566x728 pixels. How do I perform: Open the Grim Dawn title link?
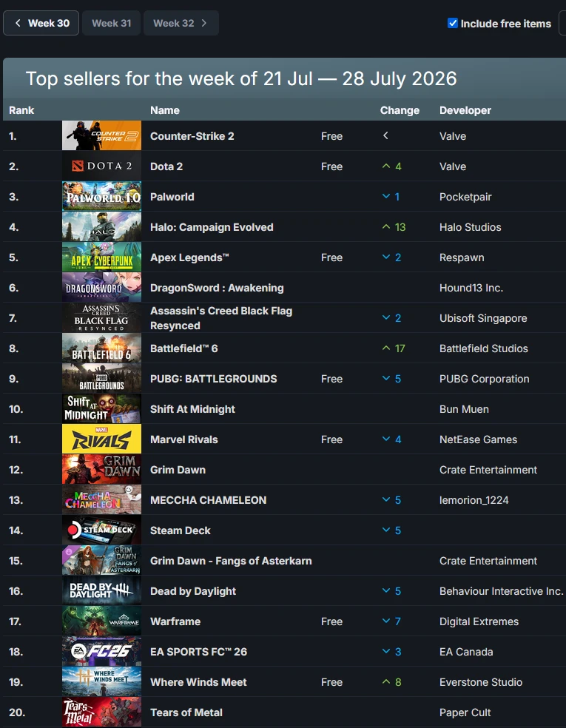tap(178, 470)
